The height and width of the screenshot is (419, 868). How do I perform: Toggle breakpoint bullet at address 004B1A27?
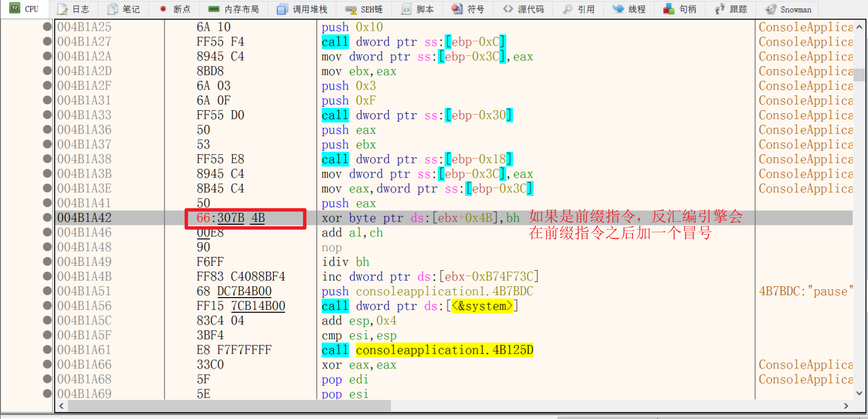tap(47, 41)
